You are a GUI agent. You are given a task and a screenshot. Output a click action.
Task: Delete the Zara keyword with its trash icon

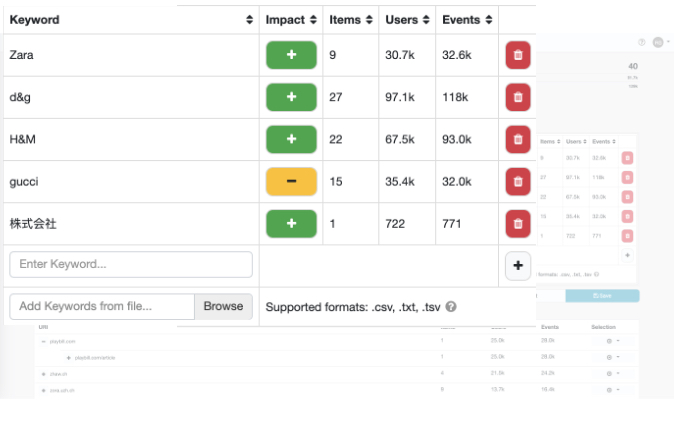[518, 55]
